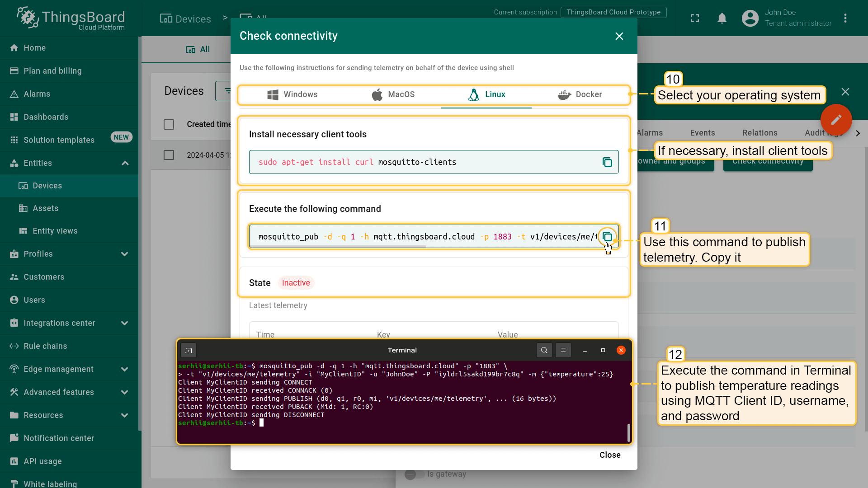Expand Integrations center group
This screenshot has width=868, height=488.
pyautogui.click(x=124, y=323)
